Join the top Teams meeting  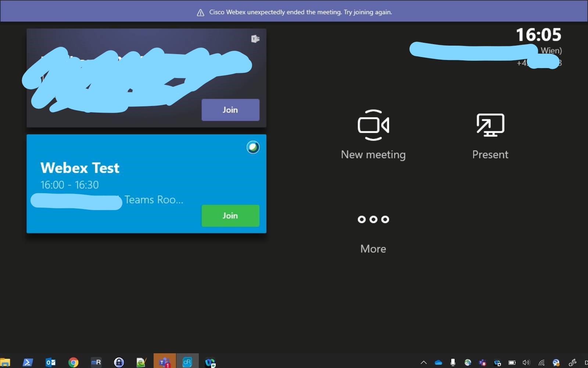(230, 110)
